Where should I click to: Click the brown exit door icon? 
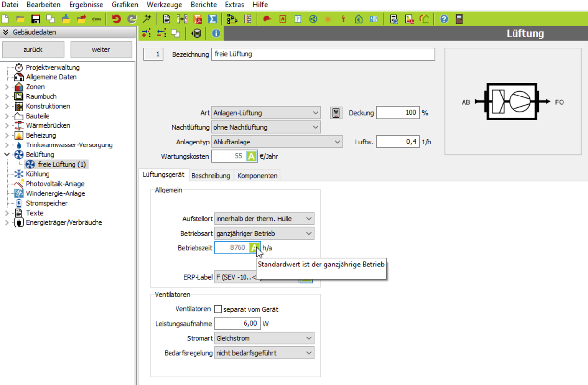459,19
